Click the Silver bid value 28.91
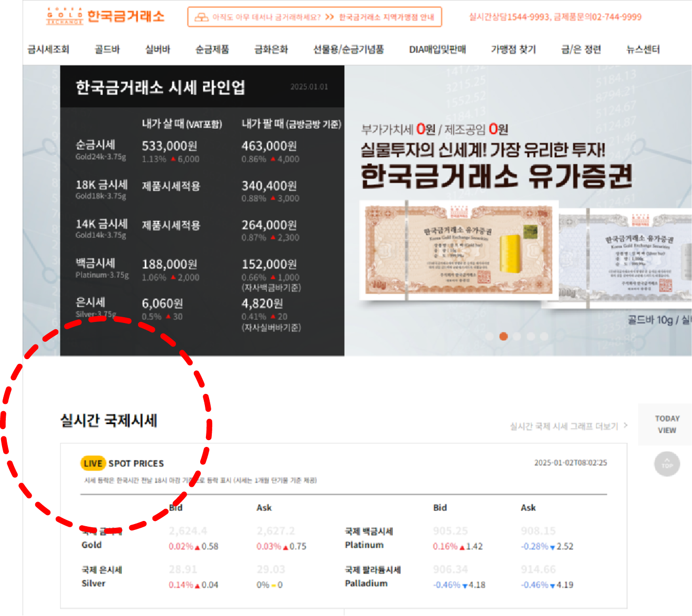Image resolution: width=692 pixels, height=616 pixels. click(183, 569)
